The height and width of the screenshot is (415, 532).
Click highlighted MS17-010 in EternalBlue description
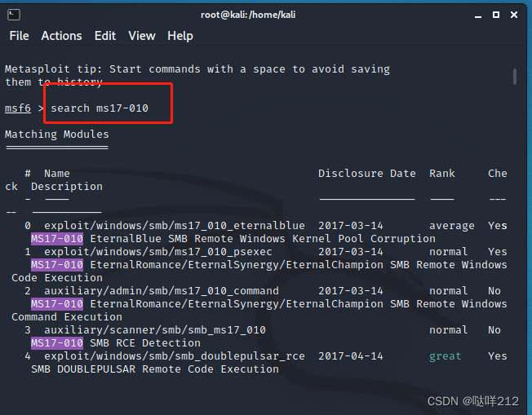tap(57, 239)
